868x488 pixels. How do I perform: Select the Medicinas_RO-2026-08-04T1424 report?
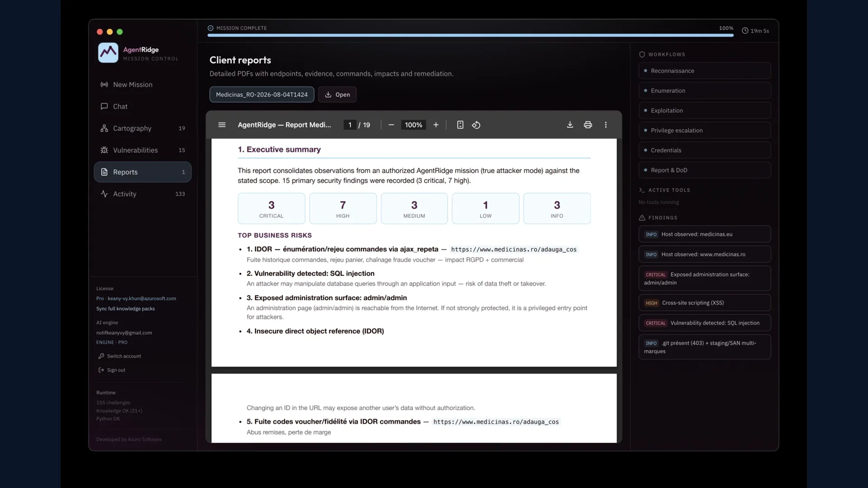click(x=262, y=94)
